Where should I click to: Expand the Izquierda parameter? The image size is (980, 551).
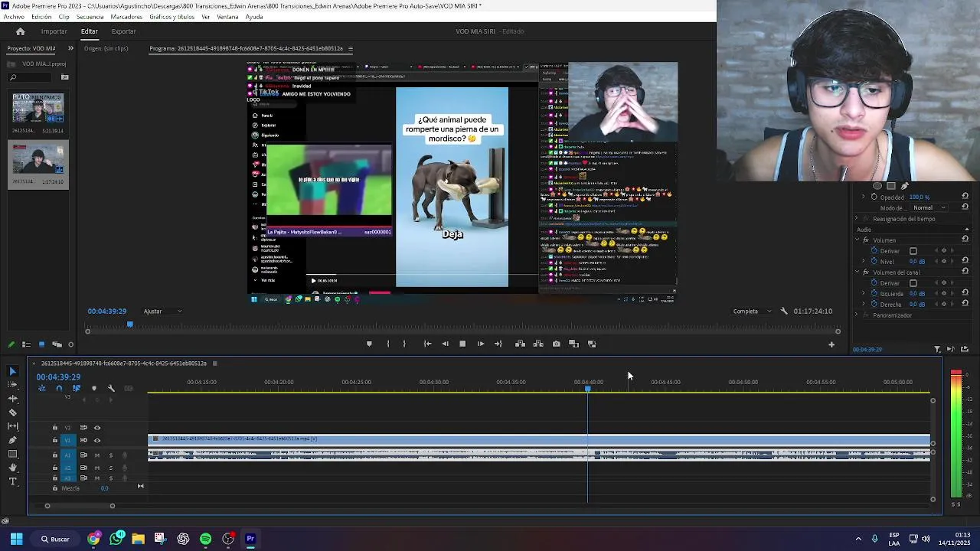point(864,294)
